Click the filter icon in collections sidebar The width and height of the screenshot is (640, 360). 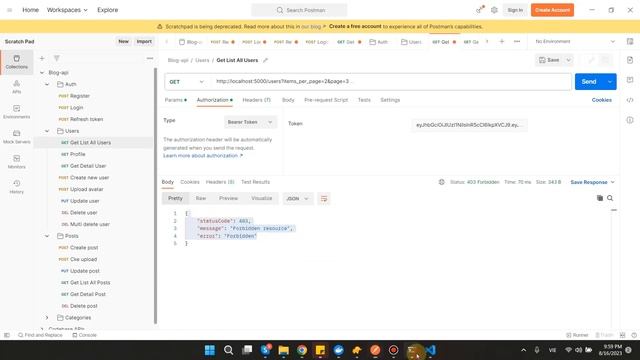[x=57, y=58]
